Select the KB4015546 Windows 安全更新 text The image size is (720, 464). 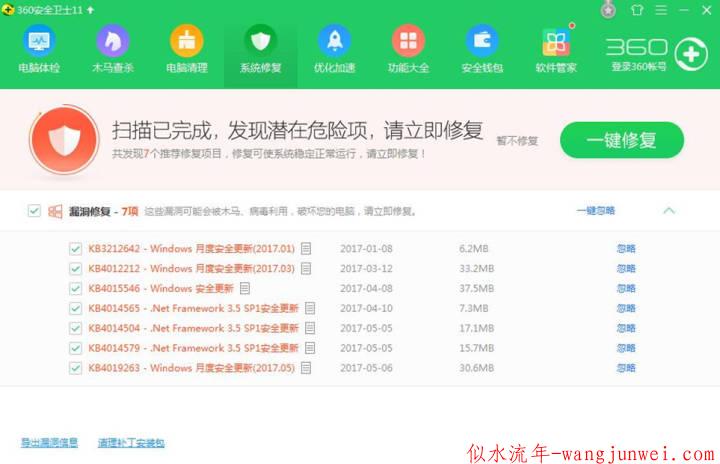[x=161, y=289]
